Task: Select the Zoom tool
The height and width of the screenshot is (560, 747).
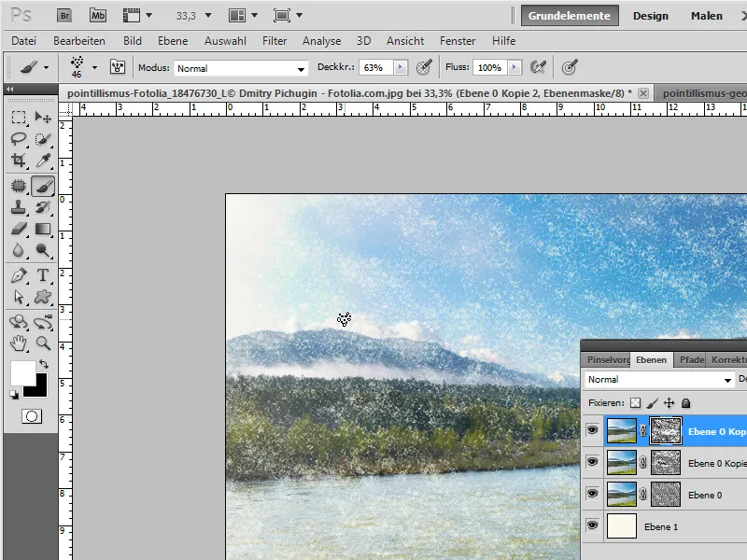Action: click(43, 343)
